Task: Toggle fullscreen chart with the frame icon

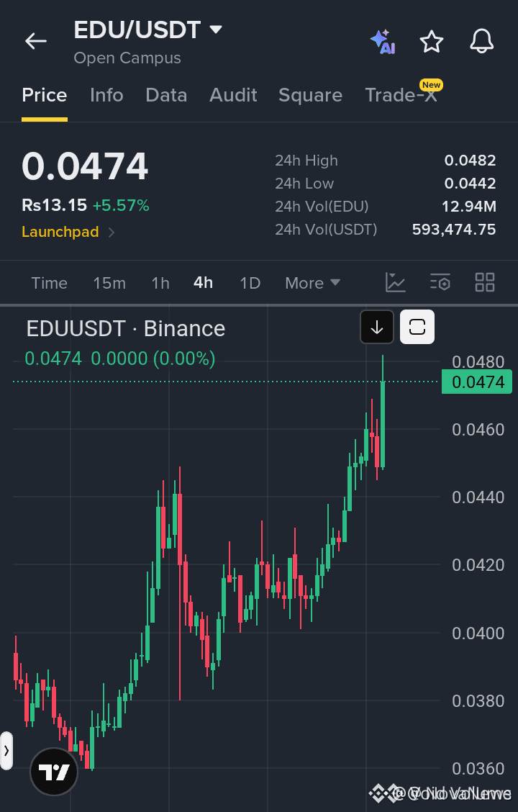Action: 417,327
